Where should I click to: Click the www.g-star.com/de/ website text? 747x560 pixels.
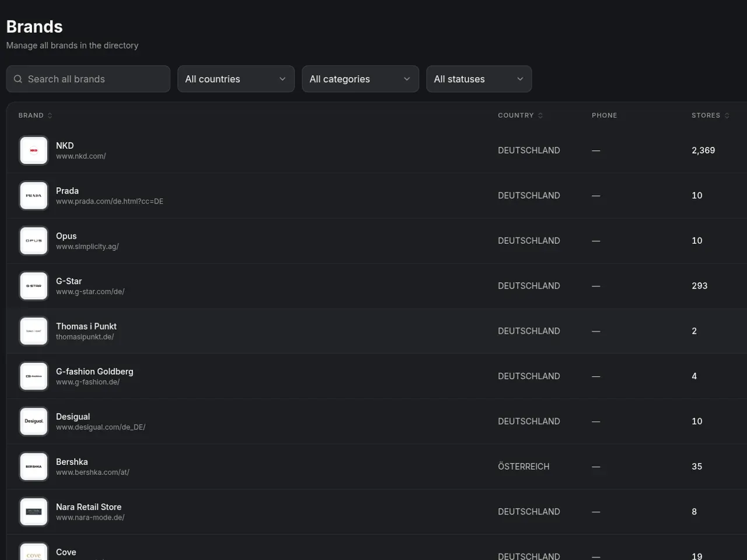(90, 292)
